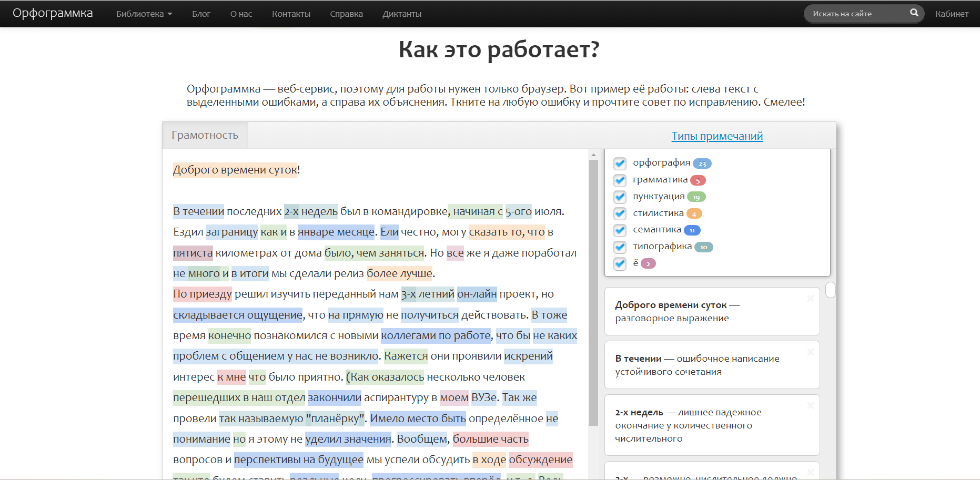Click the notes panel scrollbar handle
Screen dimensions: 980x480
pyautogui.click(x=831, y=290)
